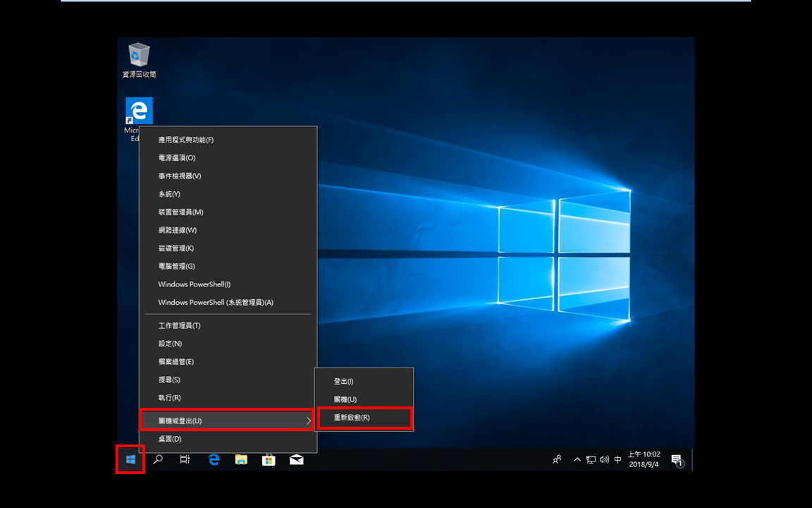Click the network tray icon
Image resolution: width=812 pixels, height=508 pixels.
591,460
